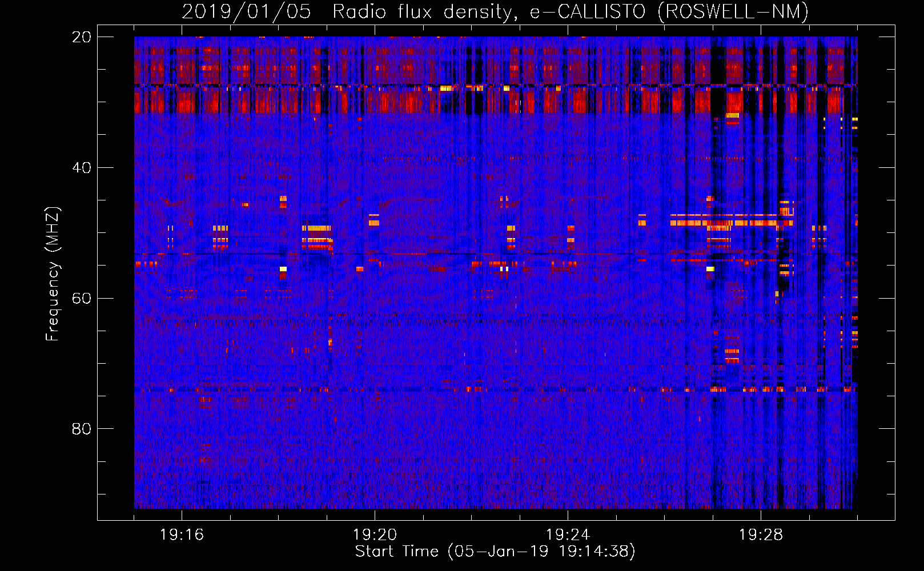Click the 60 frequency tick label
Image resolution: width=924 pixels, height=571 pixels.
(x=82, y=298)
